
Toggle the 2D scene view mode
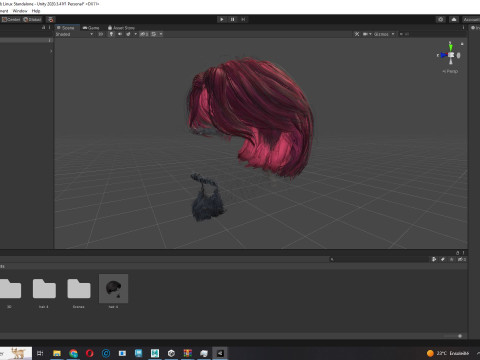(100, 34)
